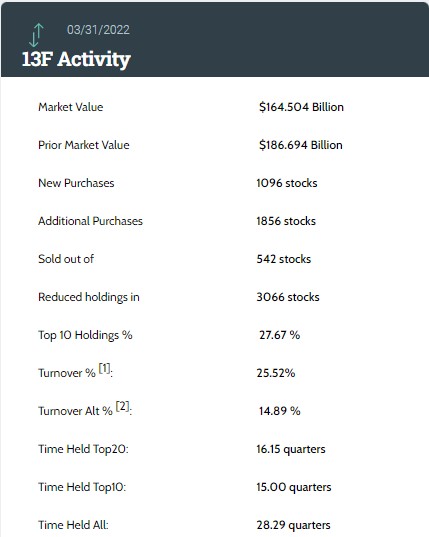Click the 13F Activity heading
Screen dimensions: 429x537
tap(76, 59)
